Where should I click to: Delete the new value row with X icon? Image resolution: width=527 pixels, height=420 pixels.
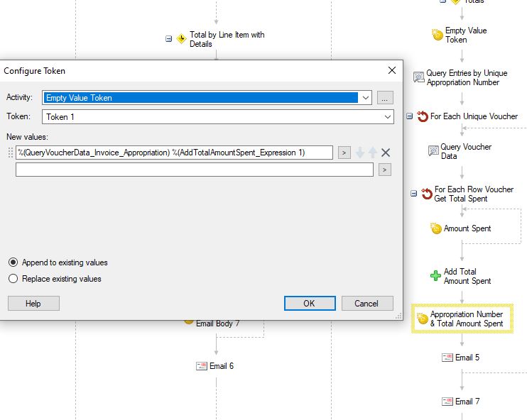(386, 153)
